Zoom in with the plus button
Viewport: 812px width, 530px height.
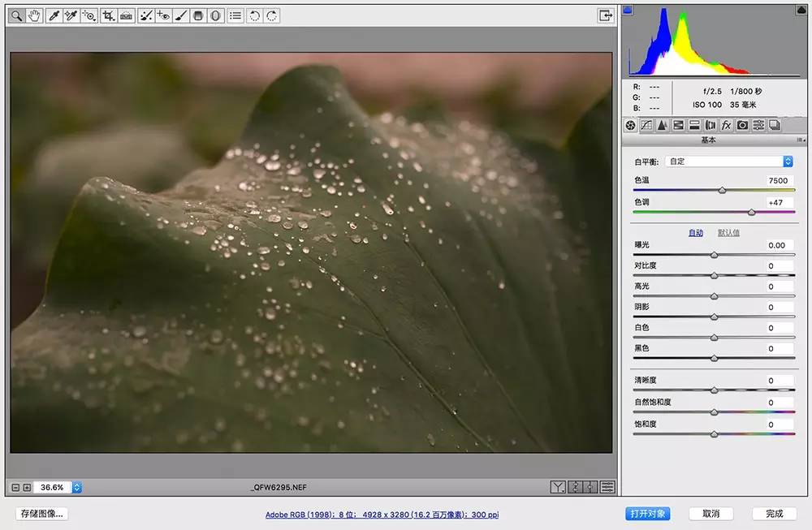click(27, 488)
